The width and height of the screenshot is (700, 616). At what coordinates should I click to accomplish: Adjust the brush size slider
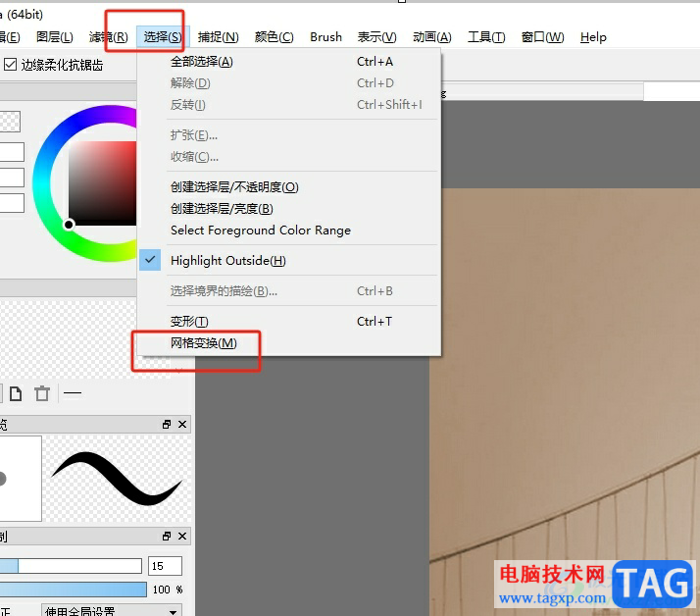coord(71,566)
